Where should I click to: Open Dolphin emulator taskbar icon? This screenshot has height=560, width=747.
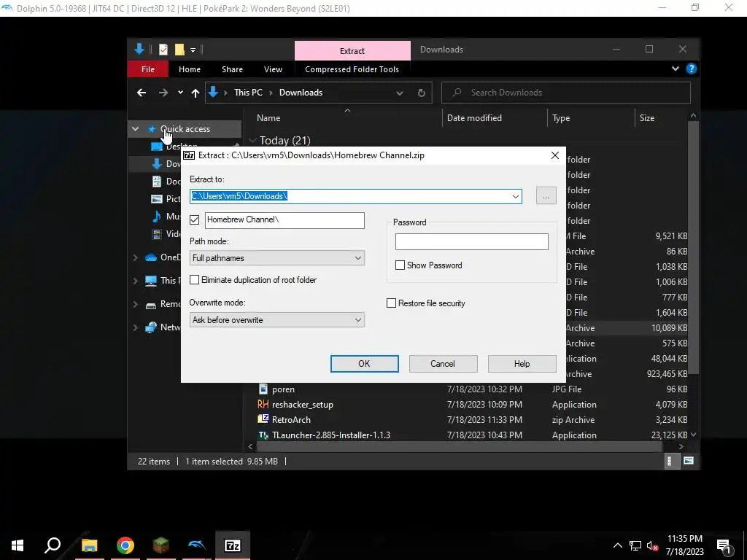[x=197, y=545]
